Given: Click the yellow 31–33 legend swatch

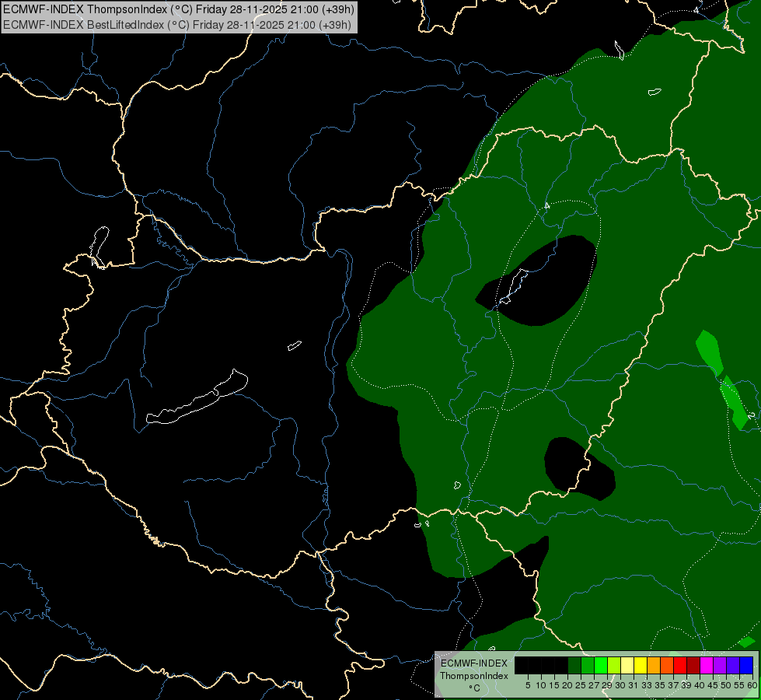Looking at the screenshot, I should click(x=641, y=665).
